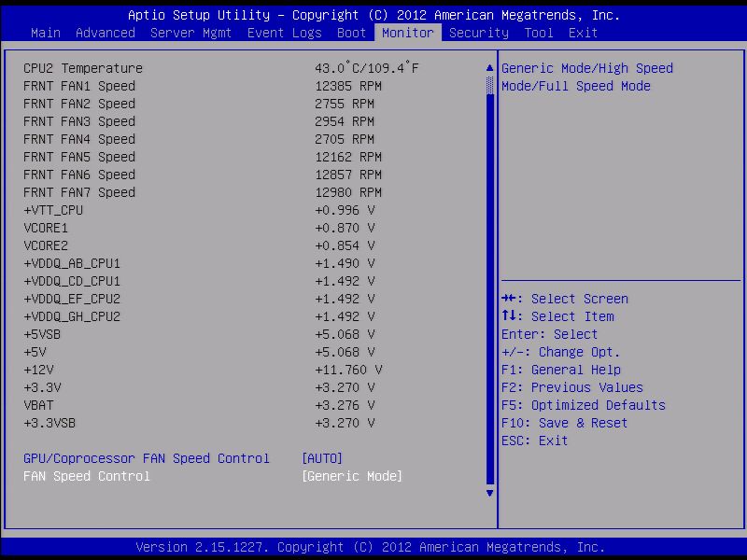Click the +0.996 V value
Viewport: 747px width, 560px height.
[x=345, y=210]
